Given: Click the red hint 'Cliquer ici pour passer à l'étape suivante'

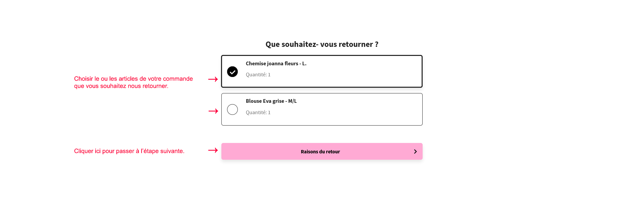Looking at the screenshot, I should coord(129,151).
